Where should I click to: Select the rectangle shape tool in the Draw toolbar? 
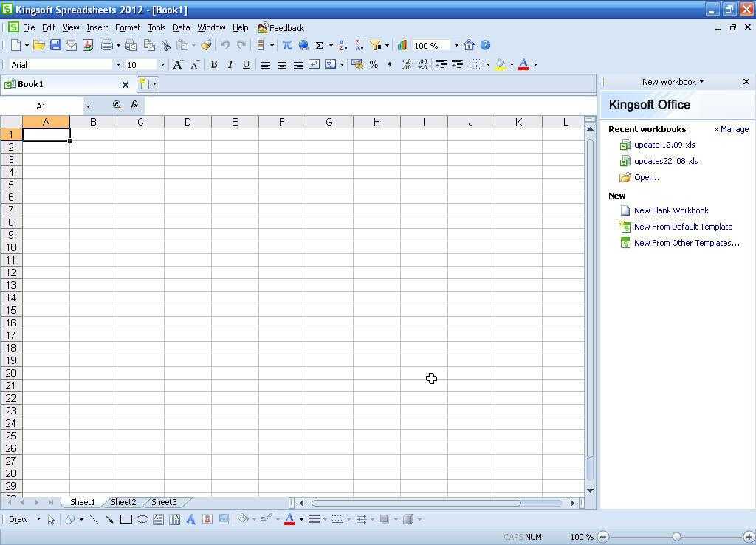pos(126,519)
